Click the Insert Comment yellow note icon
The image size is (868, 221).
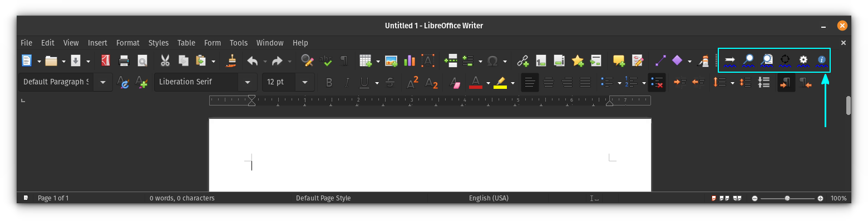point(619,61)
